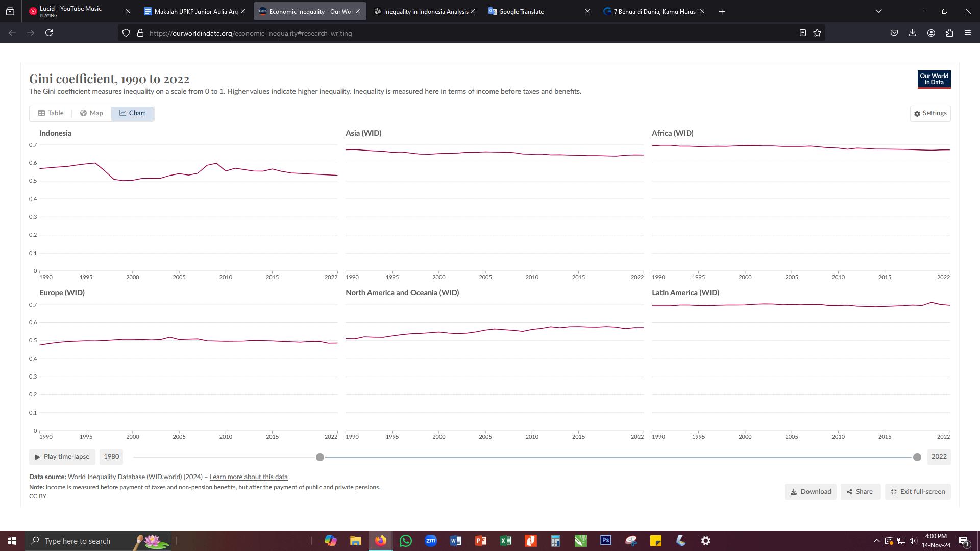Bookmark this page with star icon

pyautogui.click(x=817, y=33)
